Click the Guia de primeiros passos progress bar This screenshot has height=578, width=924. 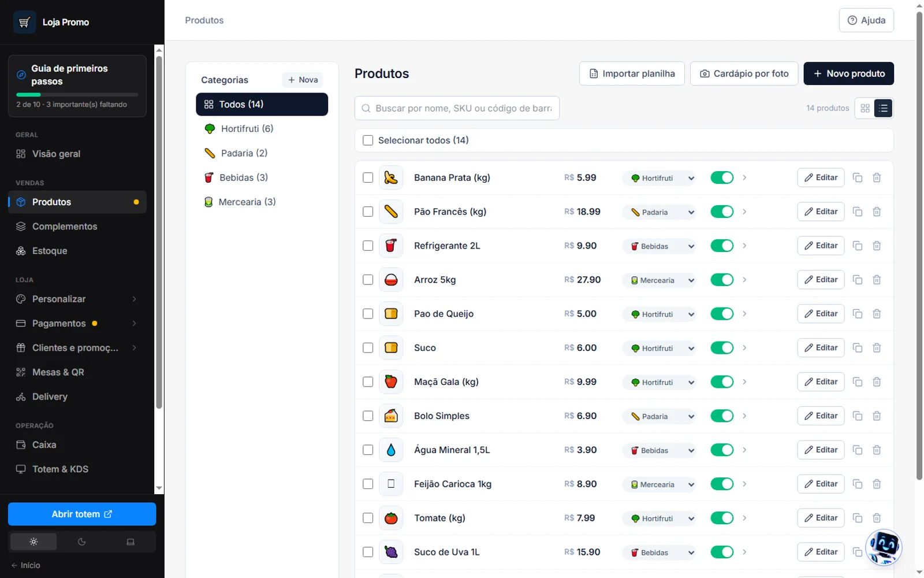pyautogui.click(x=77, y=94)
